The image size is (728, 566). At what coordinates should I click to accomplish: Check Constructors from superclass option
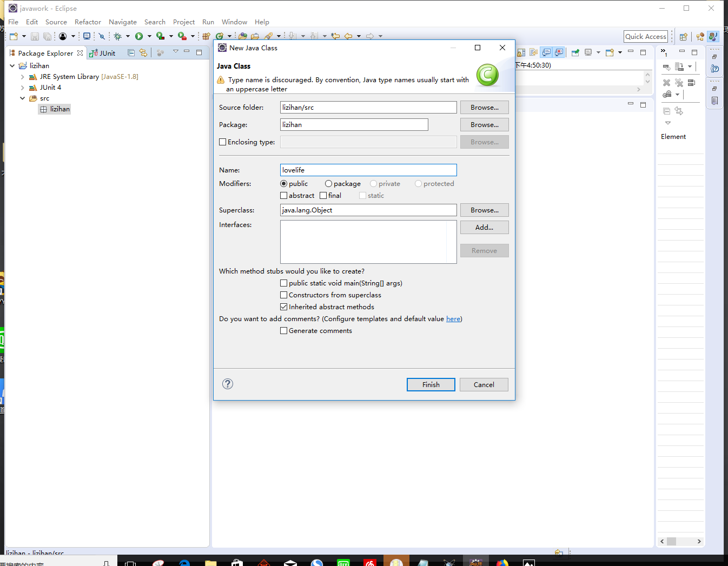[284, 295]
